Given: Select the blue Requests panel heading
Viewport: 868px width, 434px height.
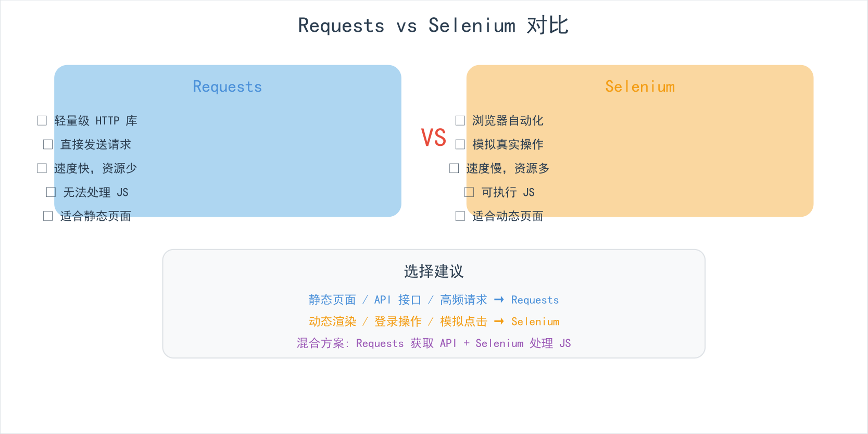Looking at the screenshot, I should coord(228,86).
